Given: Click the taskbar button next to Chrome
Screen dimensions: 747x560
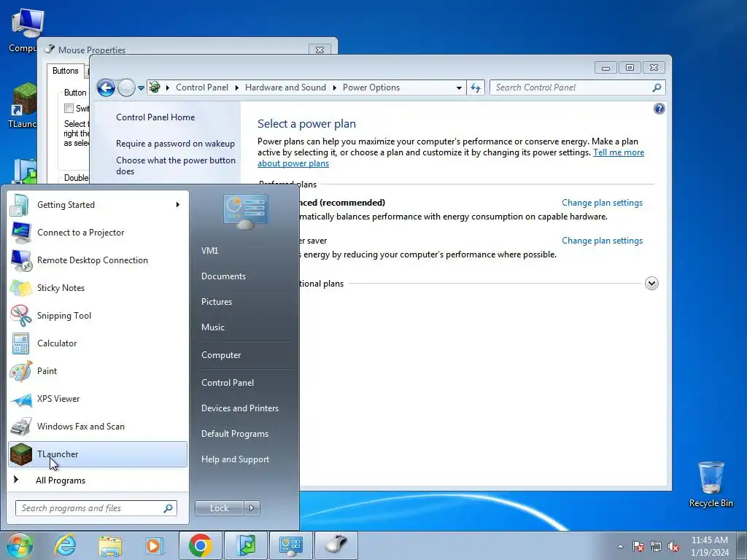Looking at the screenshot, I should (245, 545).
